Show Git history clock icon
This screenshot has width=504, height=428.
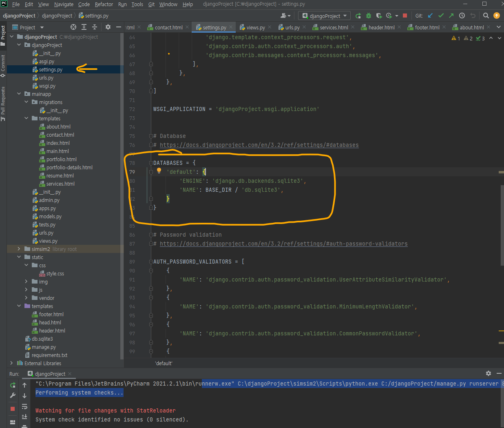coord(462,16)
